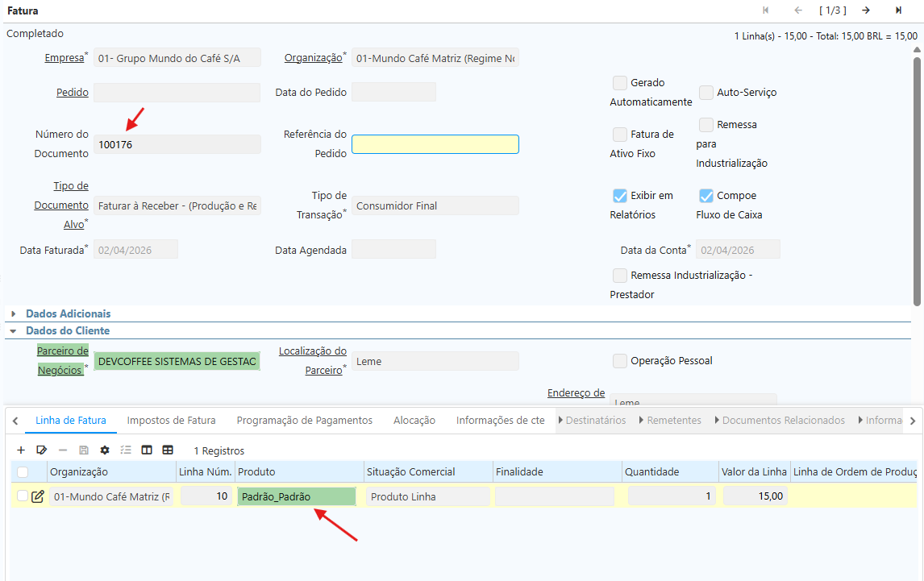This screenshot has height=581, width=924.
Task: Add a new invoice line record
Action: click(x=21, y=450)
